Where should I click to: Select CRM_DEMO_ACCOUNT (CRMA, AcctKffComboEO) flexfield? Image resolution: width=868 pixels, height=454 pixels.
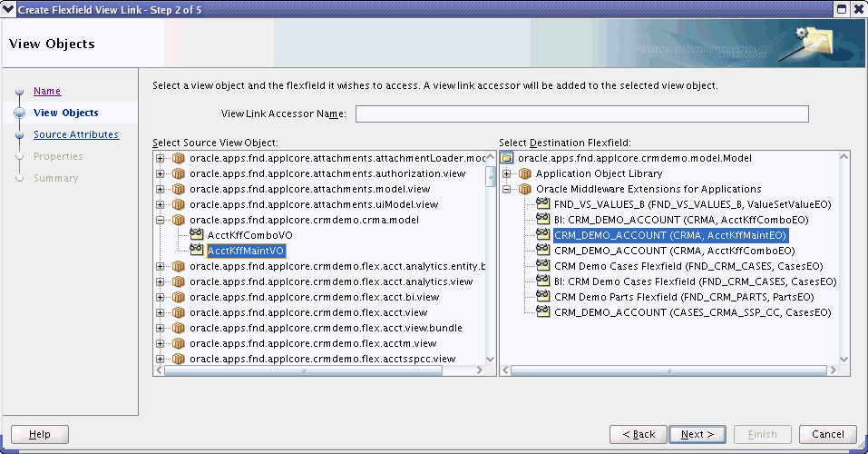pyautogui.click(x=674, y=252)
